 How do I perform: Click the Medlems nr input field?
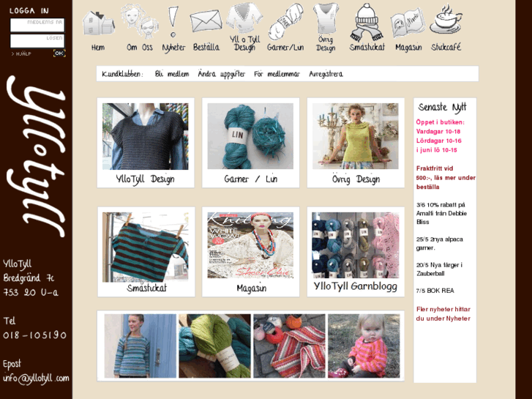click(37, 25)
